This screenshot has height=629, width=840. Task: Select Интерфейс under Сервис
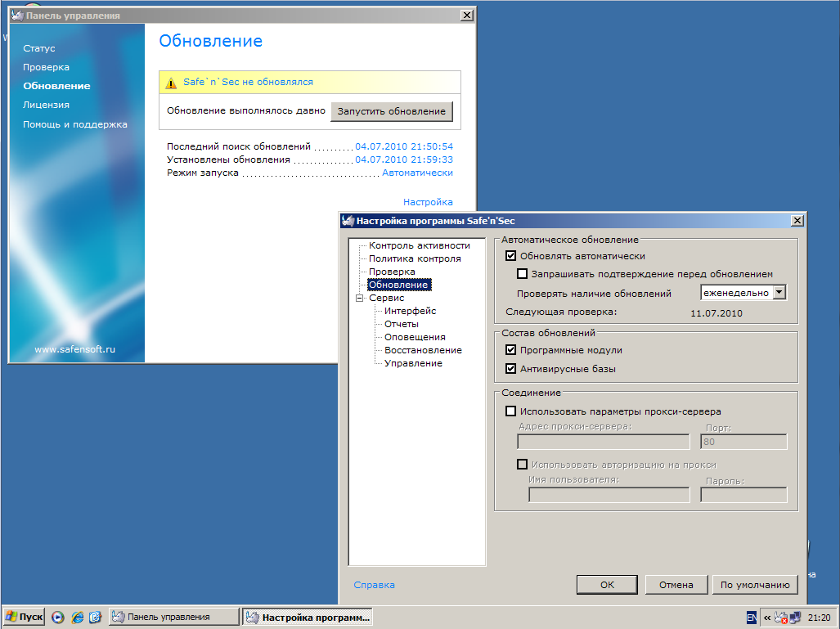410,311
